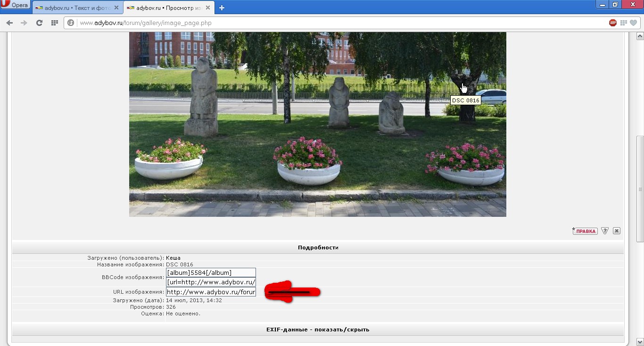Screen dimensions: 644x346
Task: Reload the current page
Action: (x=40, y=23)
